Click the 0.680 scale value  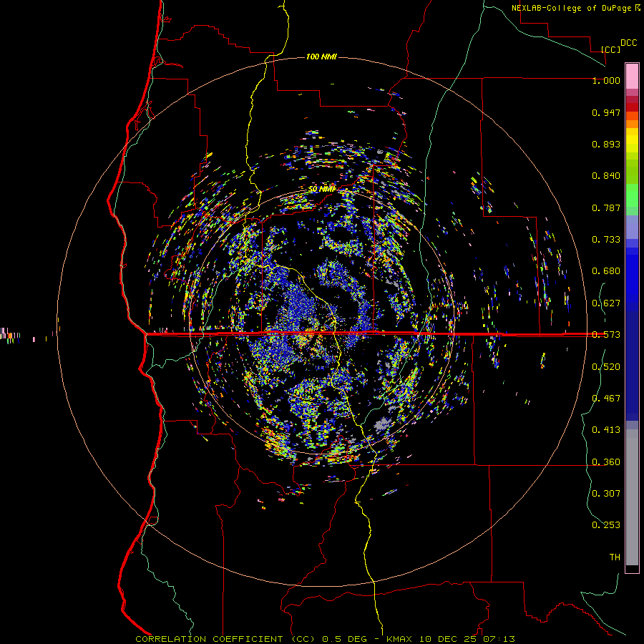[606, 271]
